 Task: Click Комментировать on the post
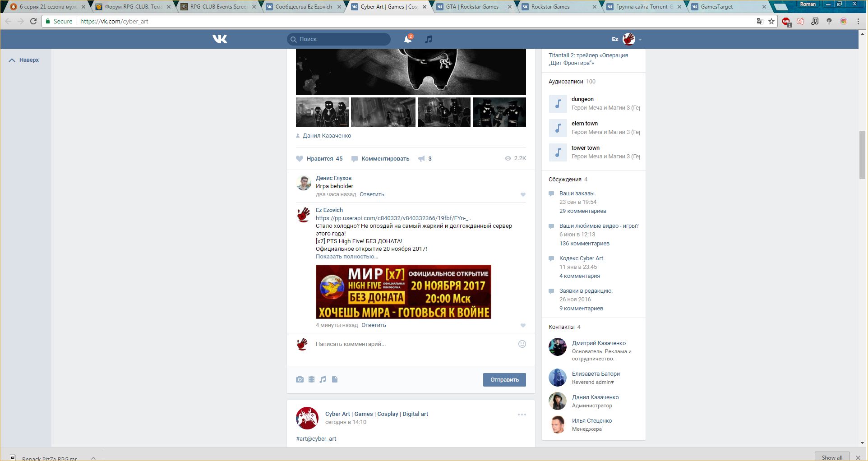click(x=380, y=159)
